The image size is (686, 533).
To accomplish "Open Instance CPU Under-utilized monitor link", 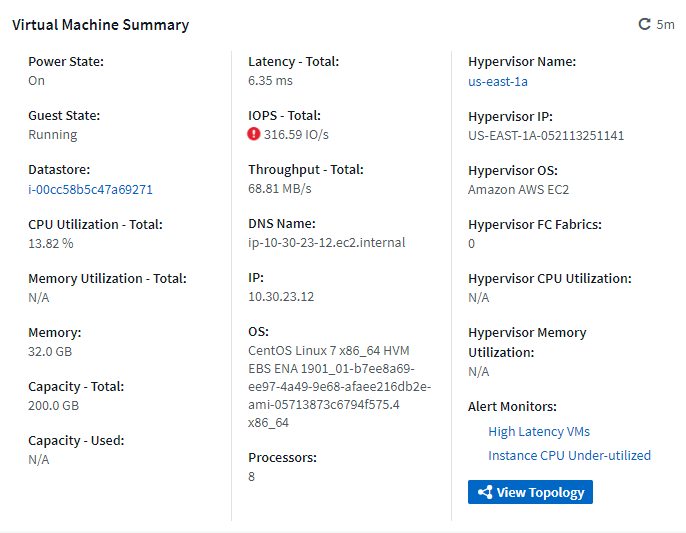I will [x=569, y=456].
